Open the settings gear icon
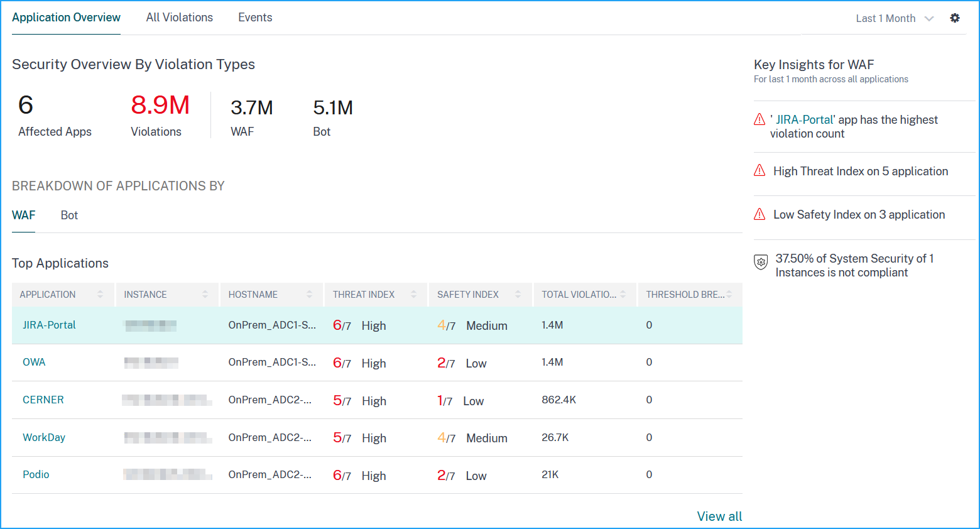Screen dimensions: 980x529 (955, 18)
